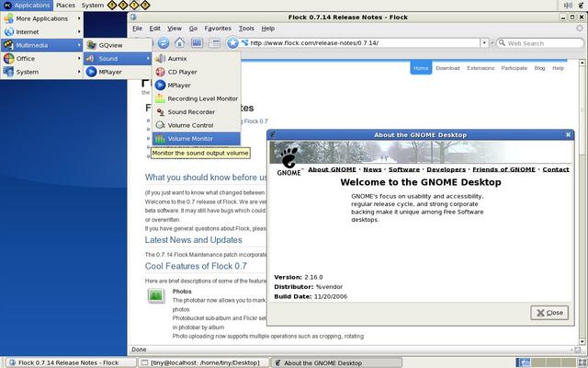Open Volume Control

tap(196, 125)
